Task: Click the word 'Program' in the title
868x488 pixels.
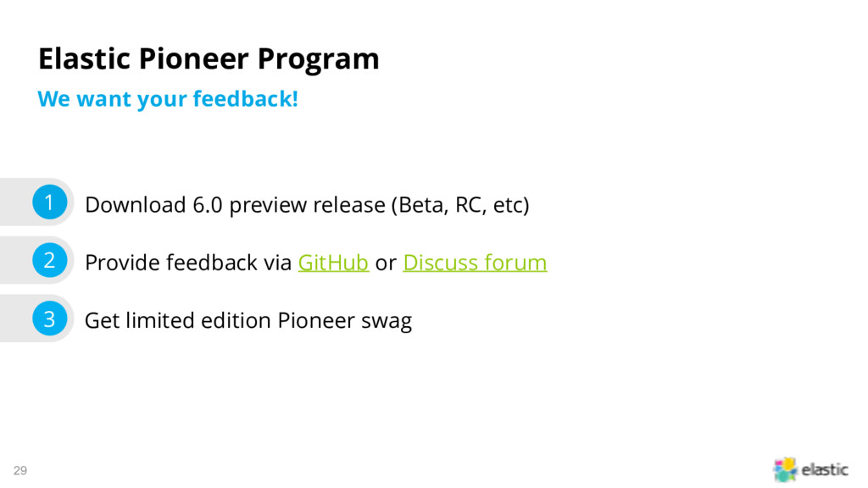Action: (x=319, y=60)
